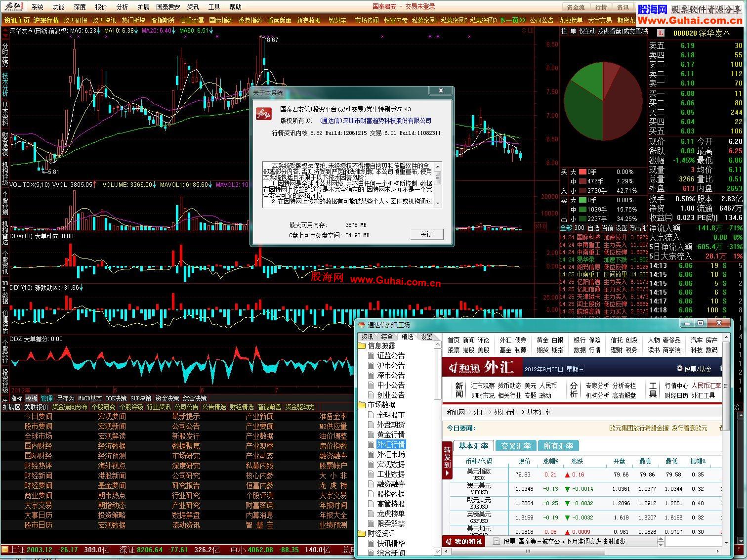Screen dimensions: 747x560
Task: Select 外汇市场 in the tree list
Action: (x=391, y=454)
